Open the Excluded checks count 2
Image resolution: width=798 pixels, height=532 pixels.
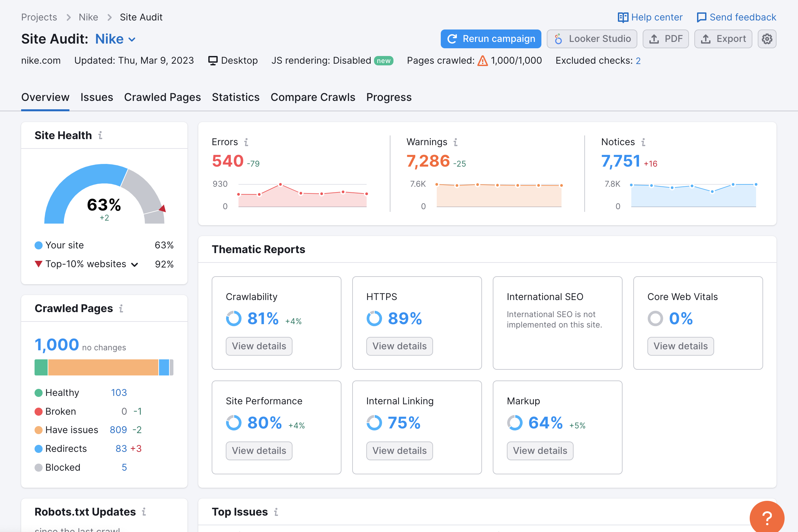pos(638,61)
